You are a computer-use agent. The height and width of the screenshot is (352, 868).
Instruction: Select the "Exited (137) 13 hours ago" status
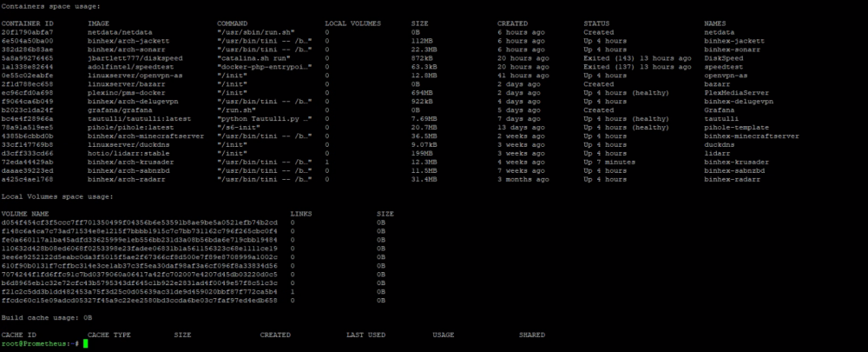pos(637,67)
